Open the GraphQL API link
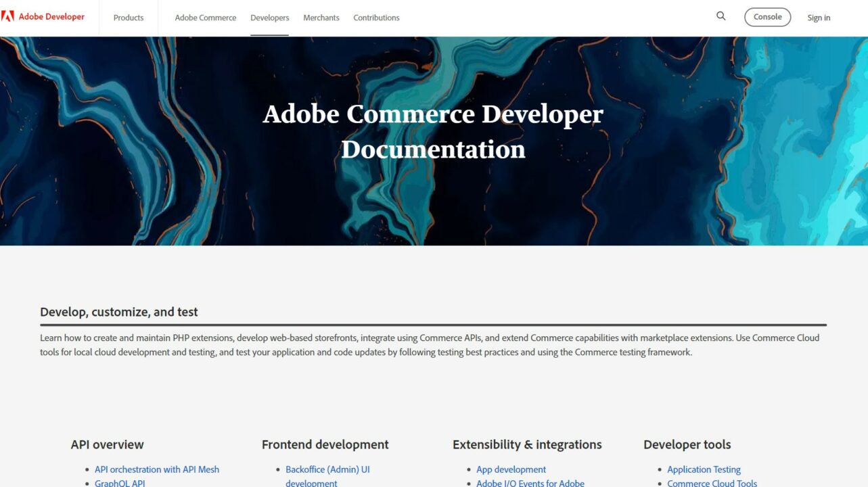 point(120,483)
